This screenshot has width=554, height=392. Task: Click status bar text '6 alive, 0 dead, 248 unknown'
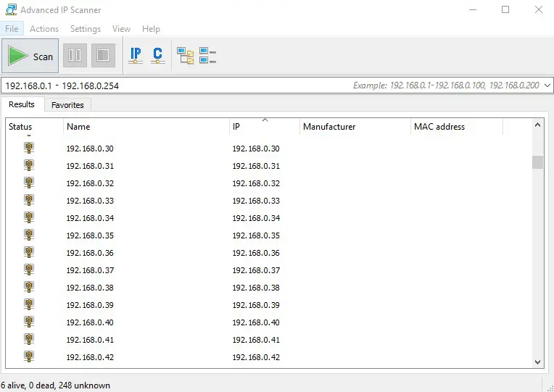pos(55,385)
